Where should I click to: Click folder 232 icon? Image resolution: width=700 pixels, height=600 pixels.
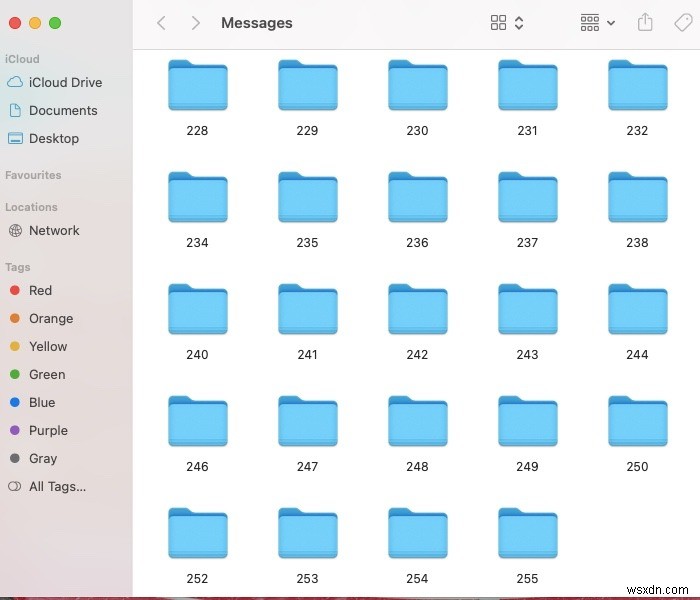coord(638,85)
